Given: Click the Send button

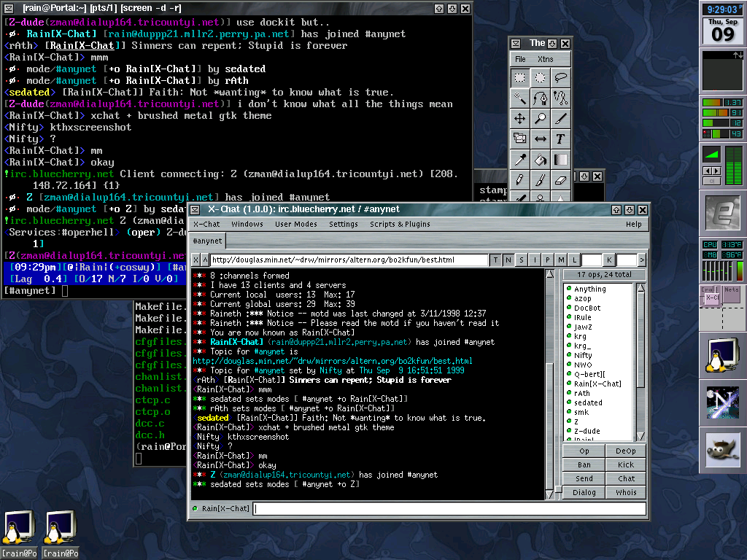Looking at the screenshot, I should click(x=584, y=478).
